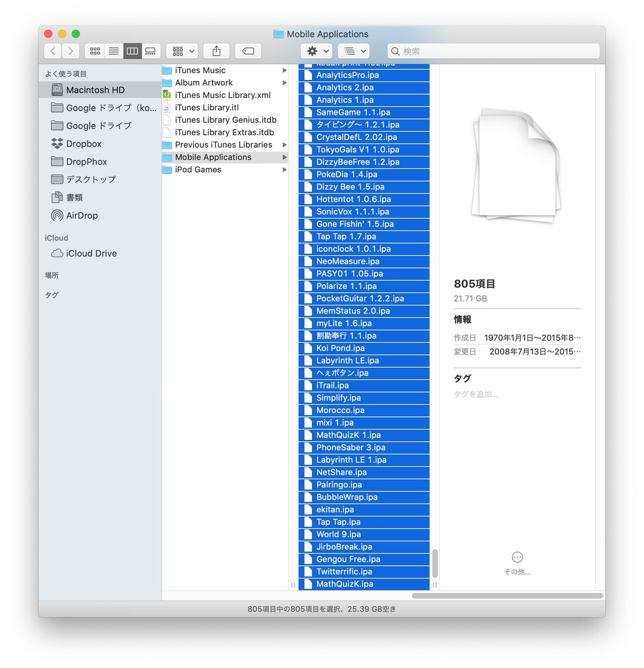Click the Share toolbar icon
The width and height of the screenshot is (644, 668).
[216, 51]
